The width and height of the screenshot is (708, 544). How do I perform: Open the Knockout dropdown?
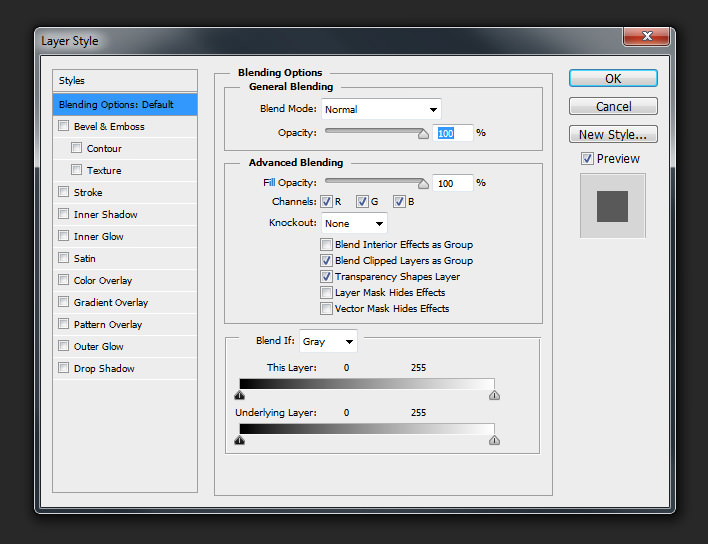(x=354, y=223)
